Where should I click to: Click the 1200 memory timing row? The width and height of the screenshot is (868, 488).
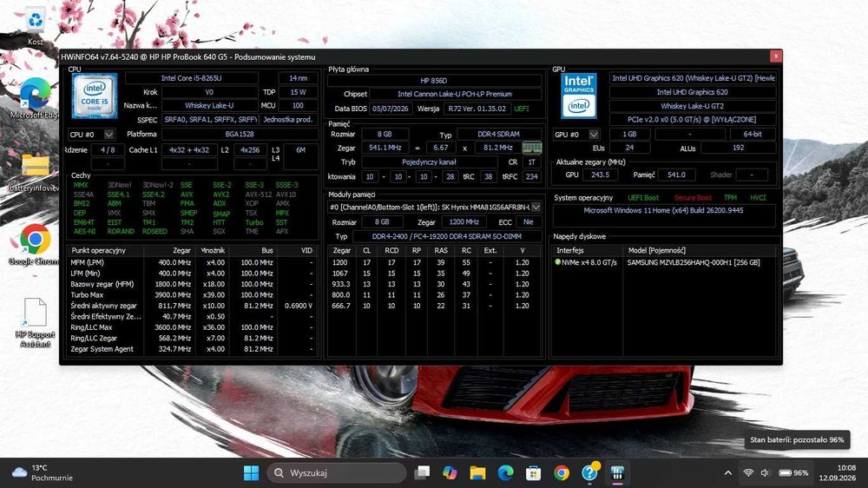[x=434, y=262]
